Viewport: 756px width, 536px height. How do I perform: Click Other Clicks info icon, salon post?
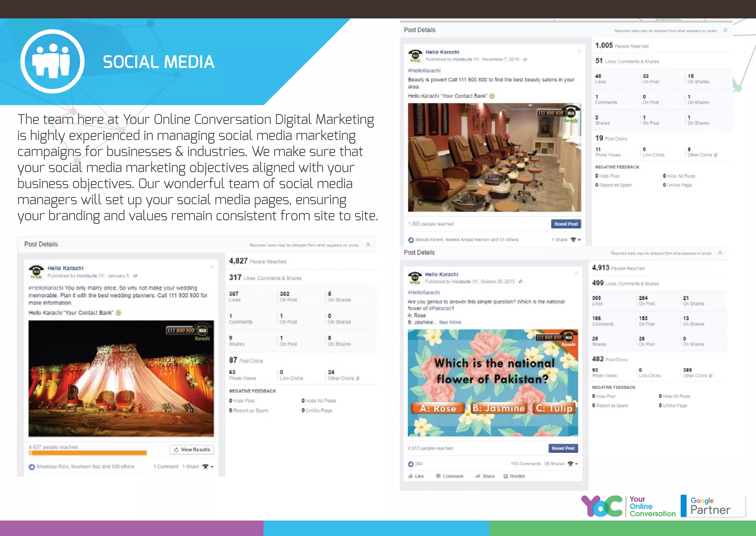click(x=715, y=155)
